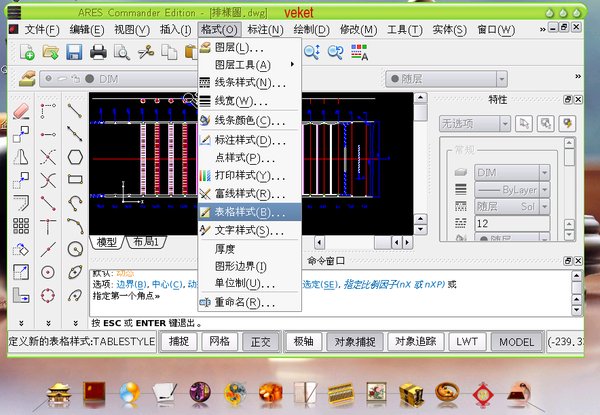
Task: Select the Mirror tool icon
Action: tap(21, 156)
